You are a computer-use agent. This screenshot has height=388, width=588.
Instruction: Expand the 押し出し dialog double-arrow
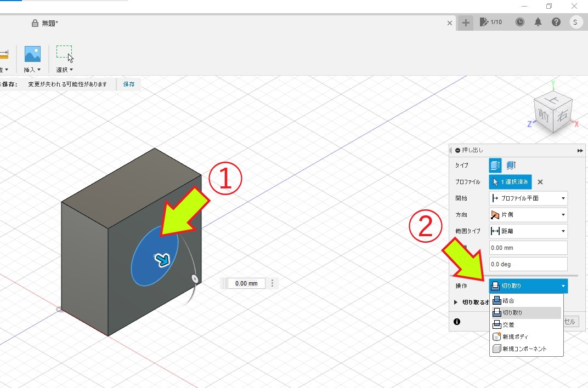(580, 151)
